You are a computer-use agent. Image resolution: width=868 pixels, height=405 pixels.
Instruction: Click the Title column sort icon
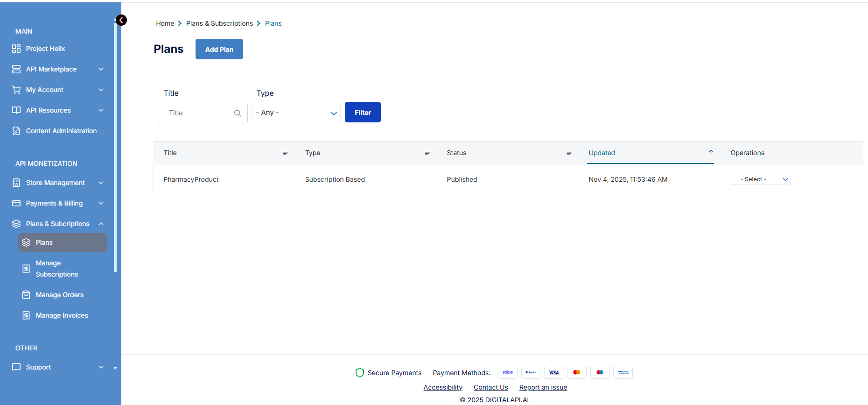pyautogui.click(x=285, y=153)
